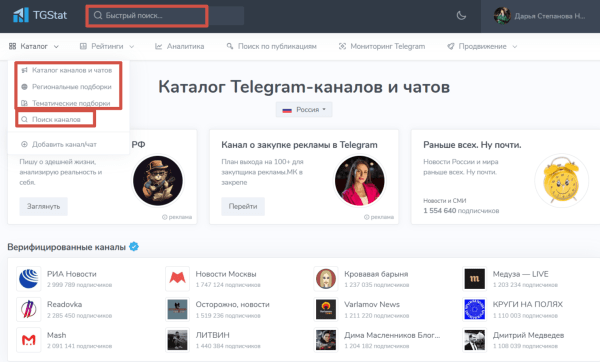
Task: Open the Readovka channel link
Action: pos(64,305)
